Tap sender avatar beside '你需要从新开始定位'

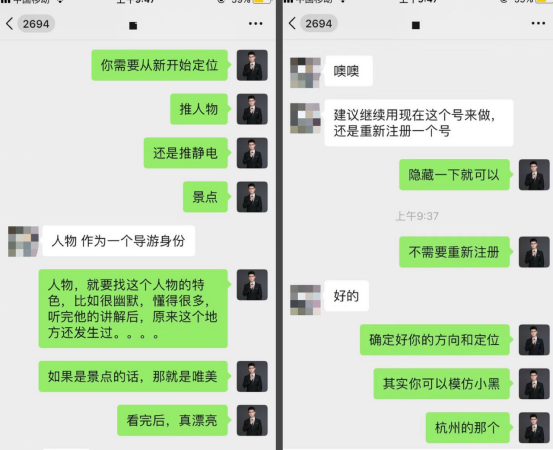(252, 65)
